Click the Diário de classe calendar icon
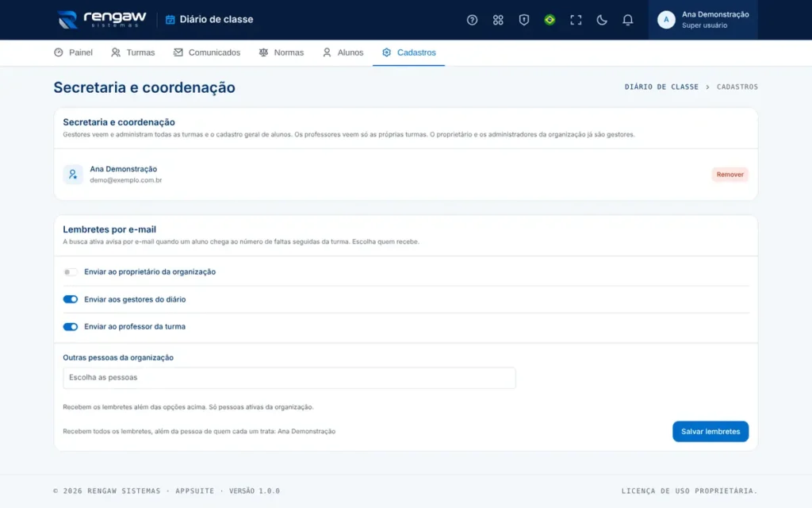812x508 pixels. pyautogui.click(x=170, y=20)
